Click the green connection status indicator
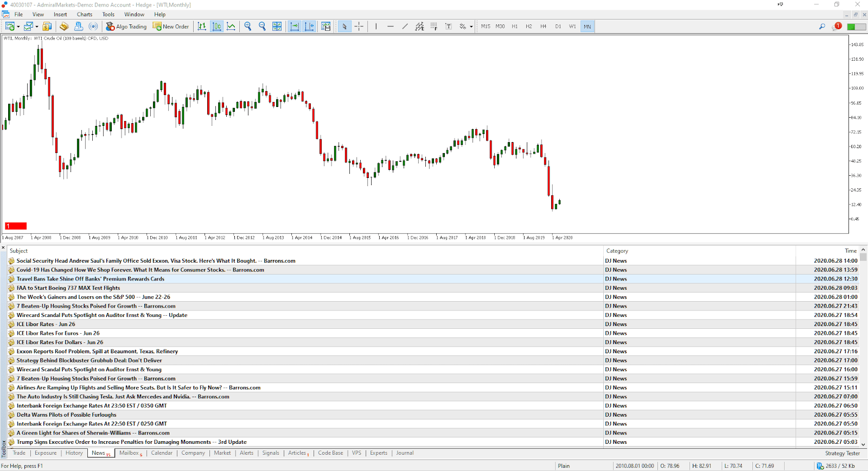The height and width of the screenshot is (471, 868). (x=857, y=27)
